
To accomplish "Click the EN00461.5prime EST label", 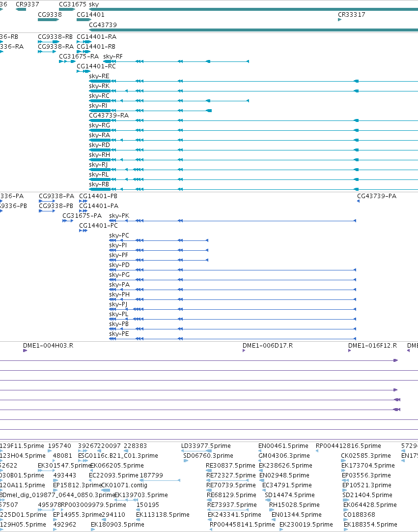I will pos(283,445).
